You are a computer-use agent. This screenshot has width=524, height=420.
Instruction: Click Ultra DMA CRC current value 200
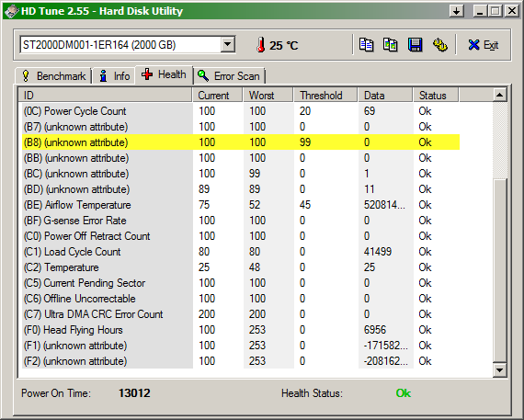207,314
